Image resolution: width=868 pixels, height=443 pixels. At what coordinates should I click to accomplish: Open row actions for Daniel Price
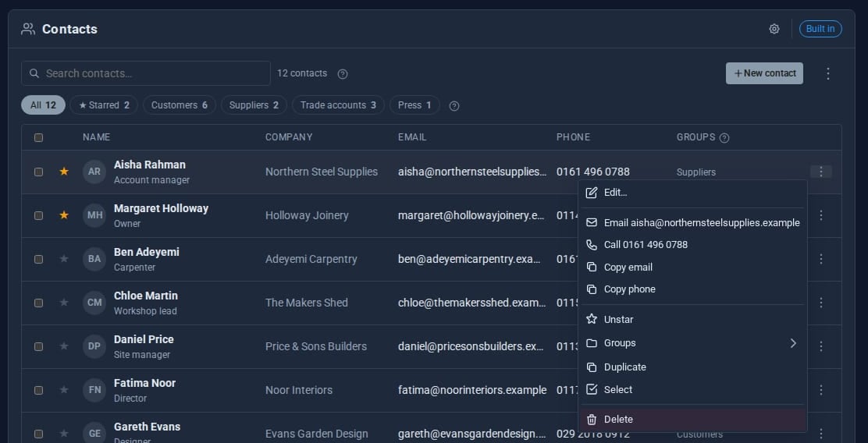pyautogui.click(x=821, y=346)
